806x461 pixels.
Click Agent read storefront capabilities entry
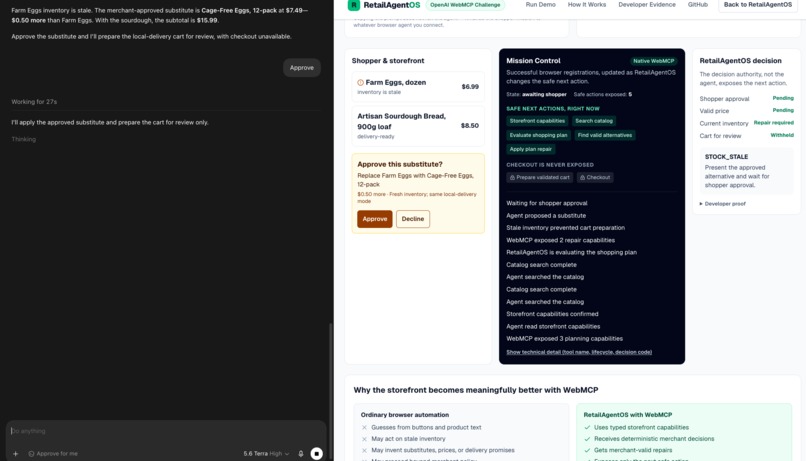pos(553,326)
